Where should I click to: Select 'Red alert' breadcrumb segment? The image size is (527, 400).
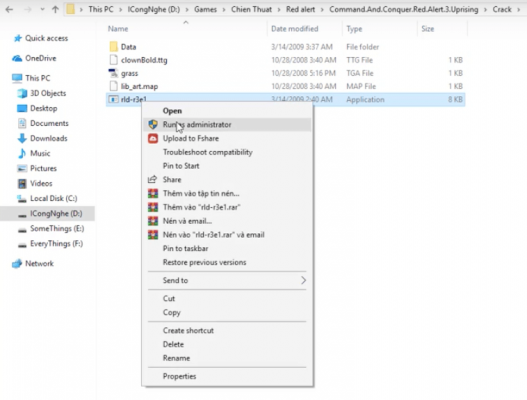(300, 9)
